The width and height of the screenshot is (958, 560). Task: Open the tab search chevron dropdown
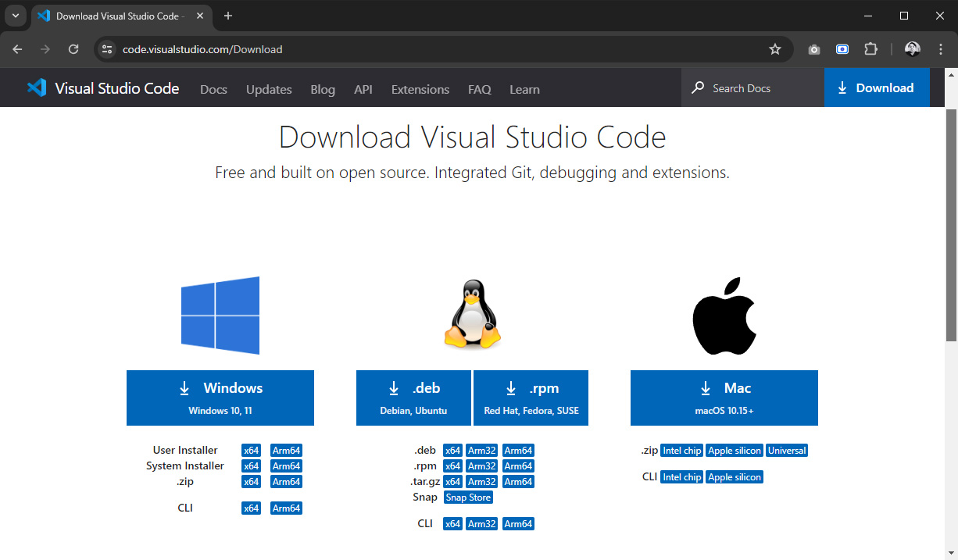[15, 16]
